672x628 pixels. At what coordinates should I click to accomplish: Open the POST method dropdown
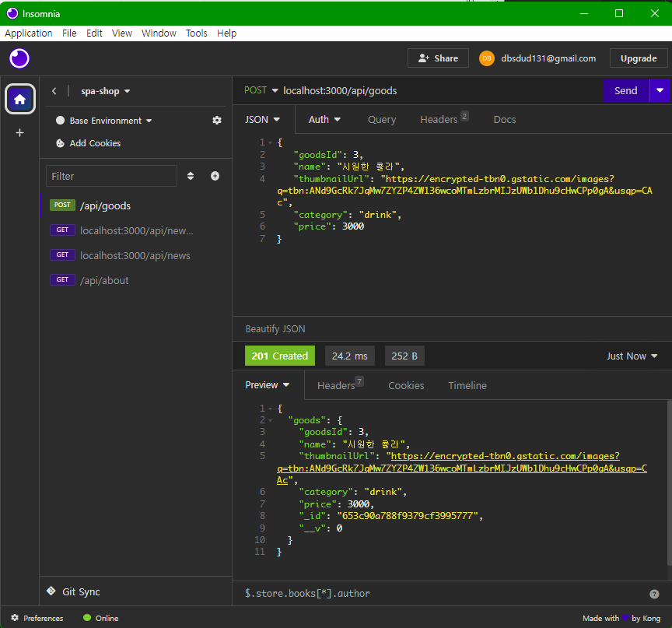point(261,90)
